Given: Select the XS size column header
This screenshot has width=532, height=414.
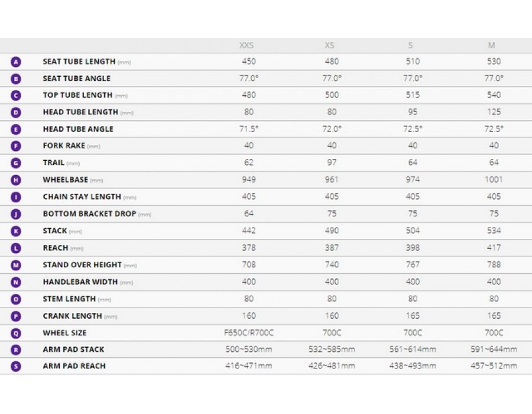Looking at the screenshot, I should point(329,46).
